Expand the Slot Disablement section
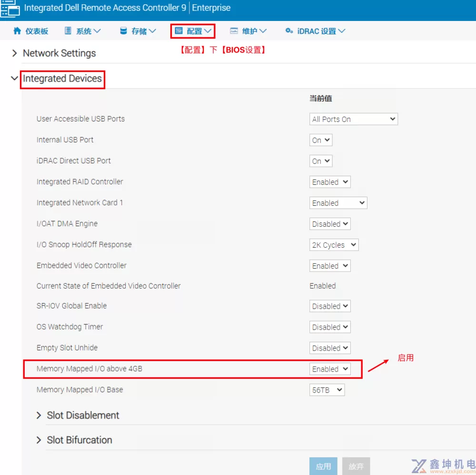 (x=39, y=415)
